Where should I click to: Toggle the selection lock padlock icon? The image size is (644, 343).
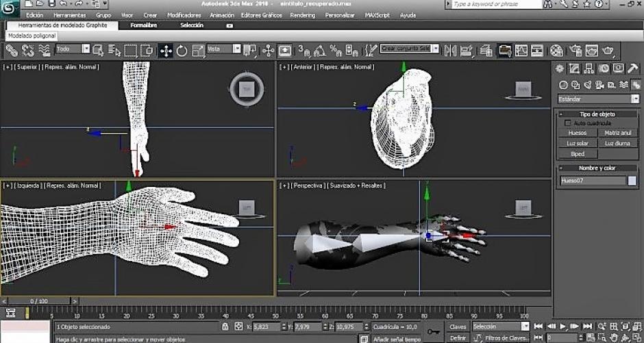coord(225,327)
